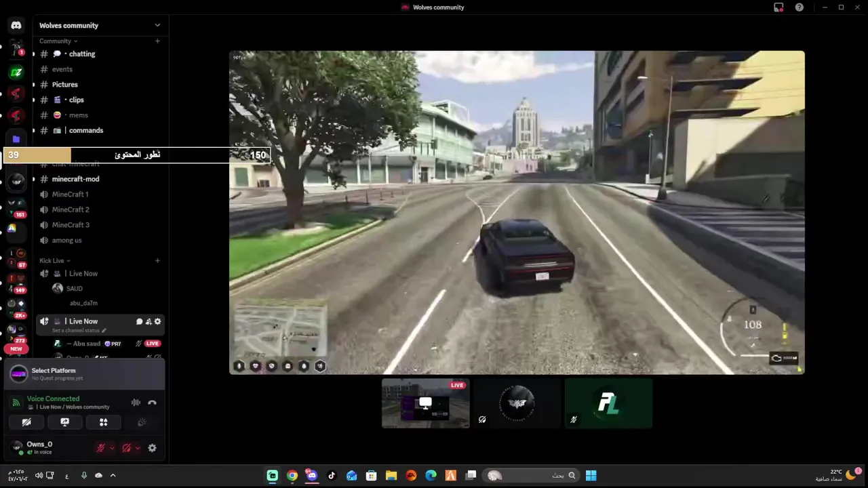Image resolution: width=868 pixels, height=488 pixels.
Task: Open Microsoft Edge from taskbar
Action: tap(431, 476)
